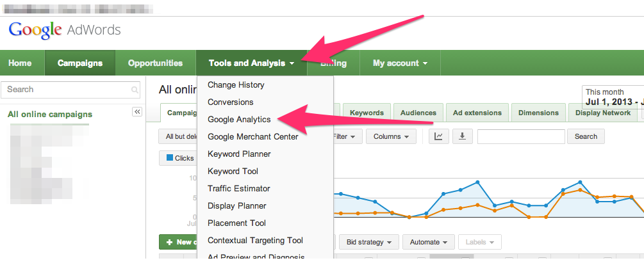644x272 pixels.
Task: Open the Bid strategy dropdown
Action: pos(368,242)
